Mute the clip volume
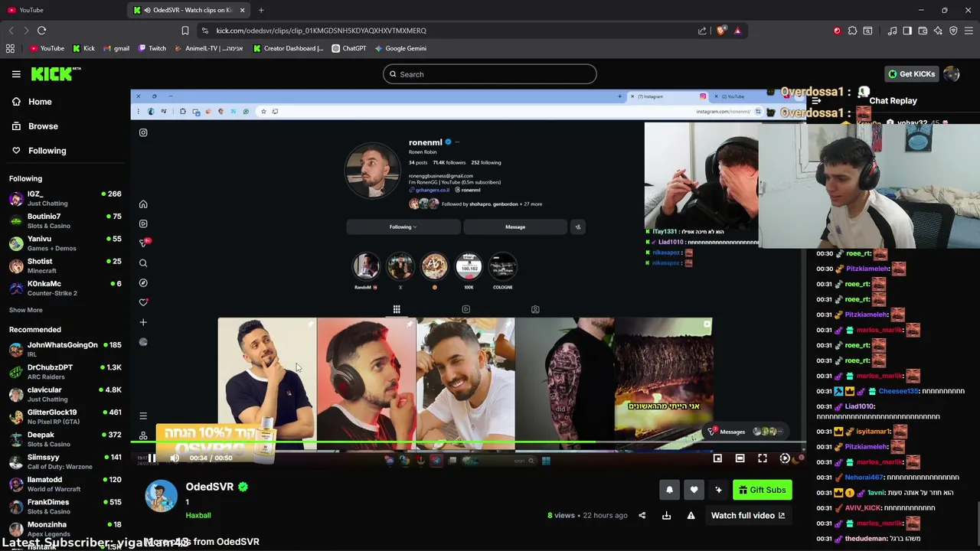Viewport: 980px width, 551px height. [x=175, y=458]
